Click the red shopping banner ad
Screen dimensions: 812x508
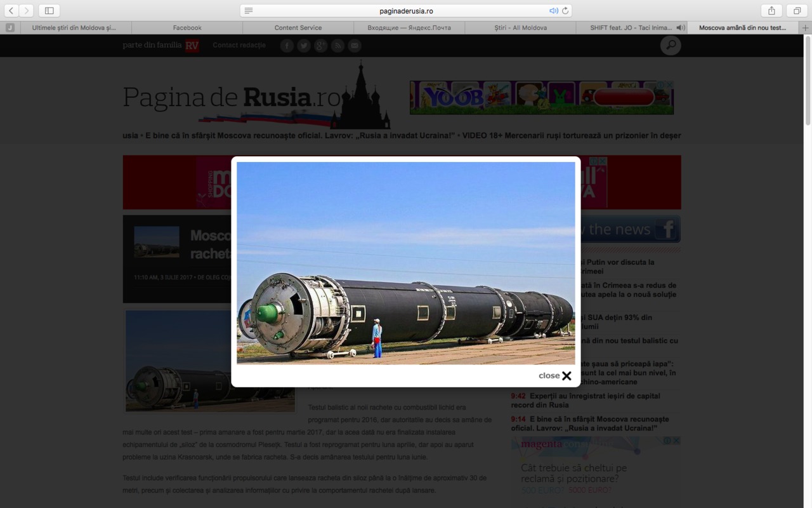pyautogui.click(x=402, y=182)
